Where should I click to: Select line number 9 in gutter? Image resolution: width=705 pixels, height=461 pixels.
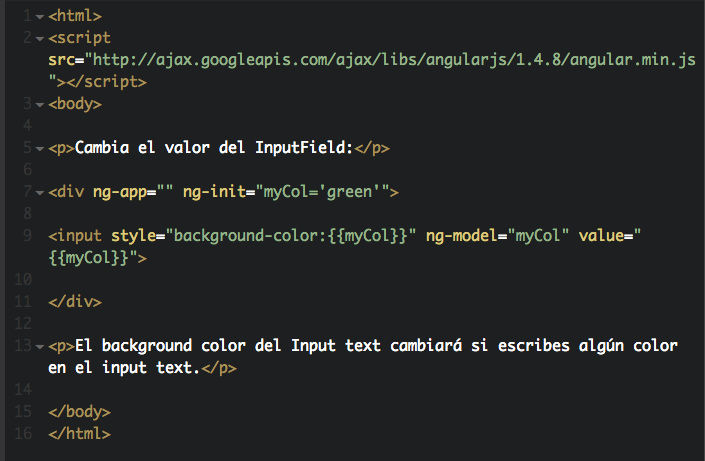pyautogui.click(x=27, y=235)
